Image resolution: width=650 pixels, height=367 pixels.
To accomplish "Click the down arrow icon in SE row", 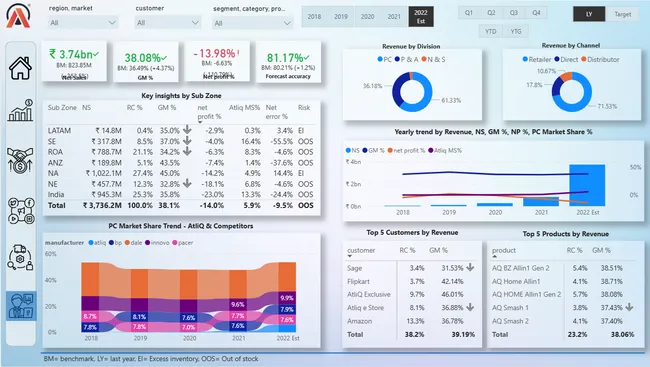I will 187,141.
